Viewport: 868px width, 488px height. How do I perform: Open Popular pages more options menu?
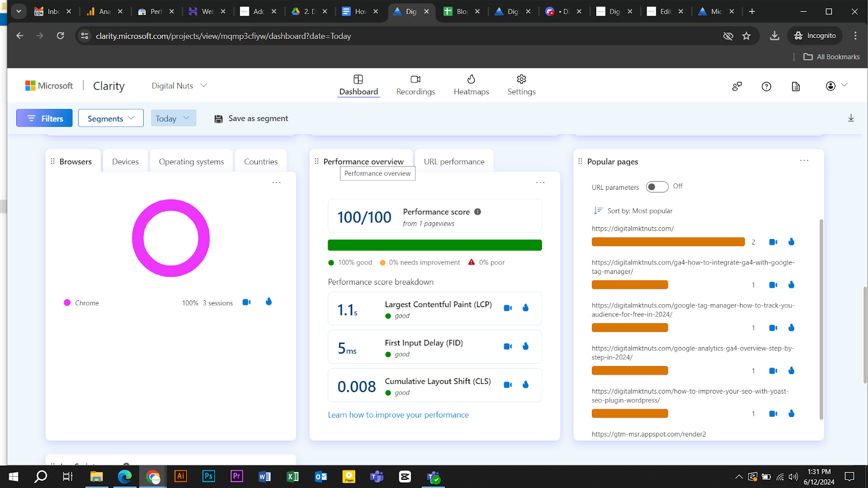(804, 160)
